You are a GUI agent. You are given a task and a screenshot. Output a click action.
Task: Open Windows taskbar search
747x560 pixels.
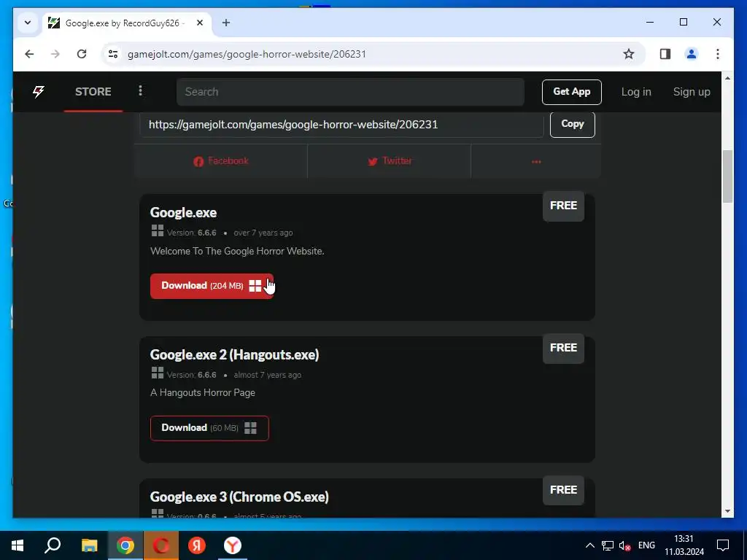pos(53,545)
